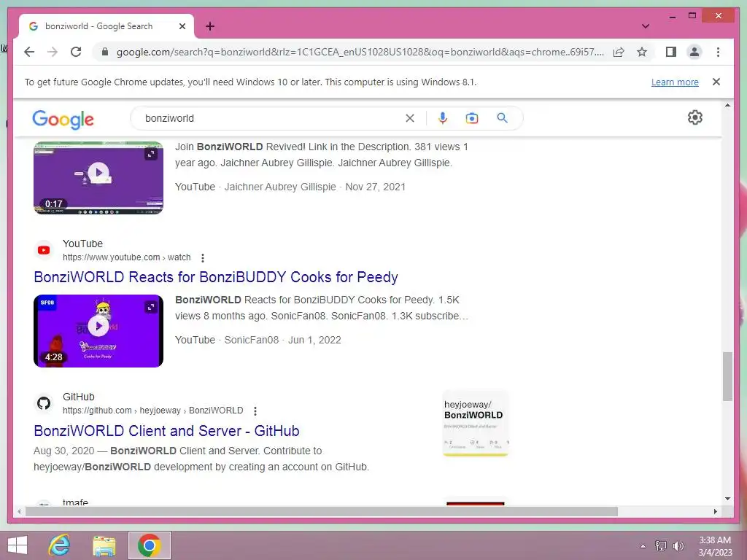Select the bonziworld - Google Search tab
This screenshot has width=747, height=560.
point(106,26)
